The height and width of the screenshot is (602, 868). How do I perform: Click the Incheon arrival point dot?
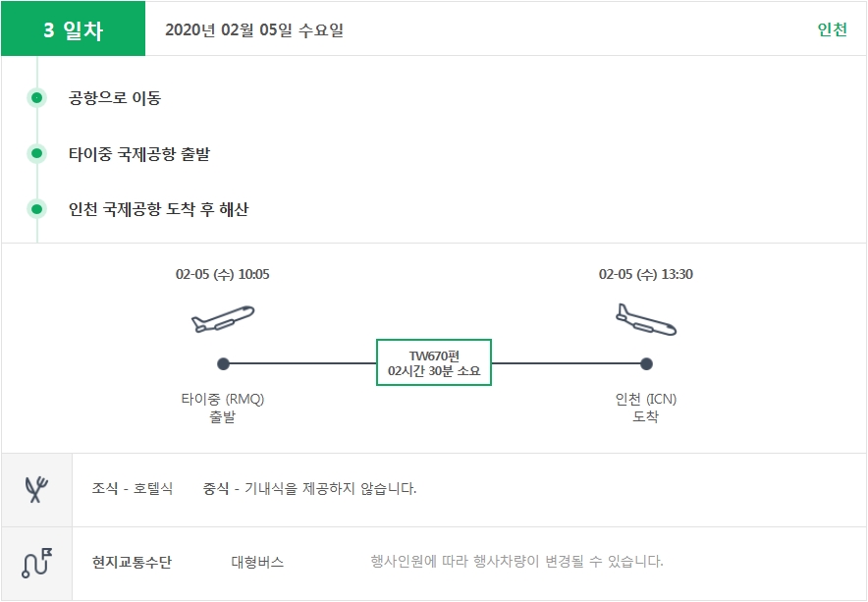[x=646, y=364]
